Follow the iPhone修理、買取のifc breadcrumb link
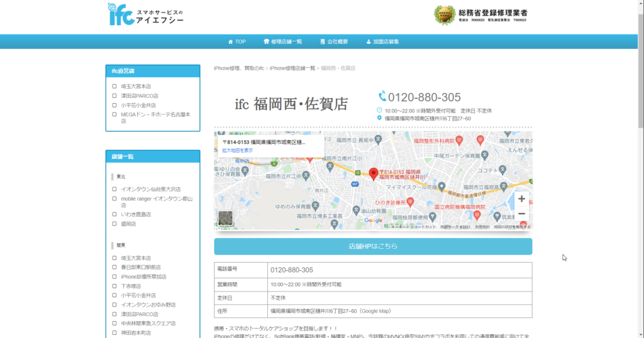Viewport: 644px width, 338px height. (x=239, y=68)
